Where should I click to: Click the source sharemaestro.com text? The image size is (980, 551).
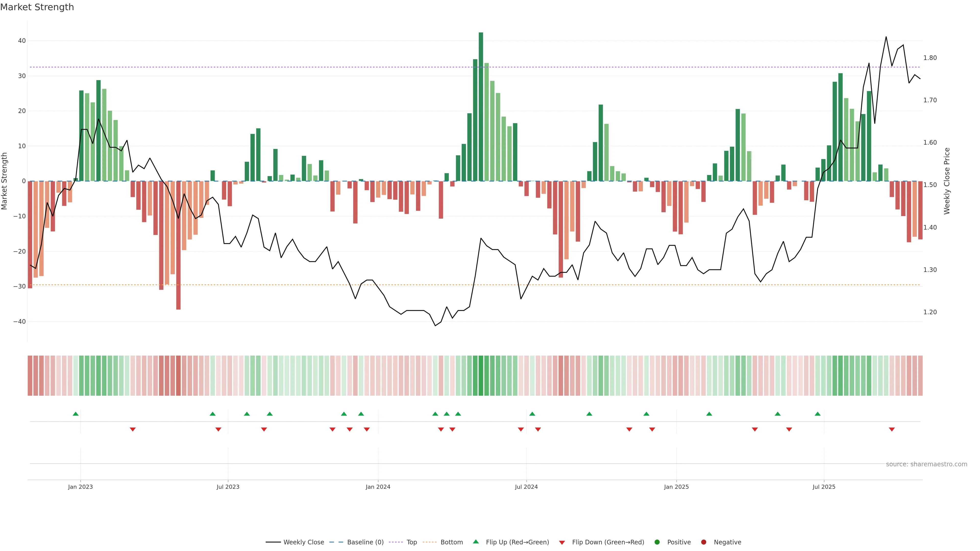coord(926,464)
